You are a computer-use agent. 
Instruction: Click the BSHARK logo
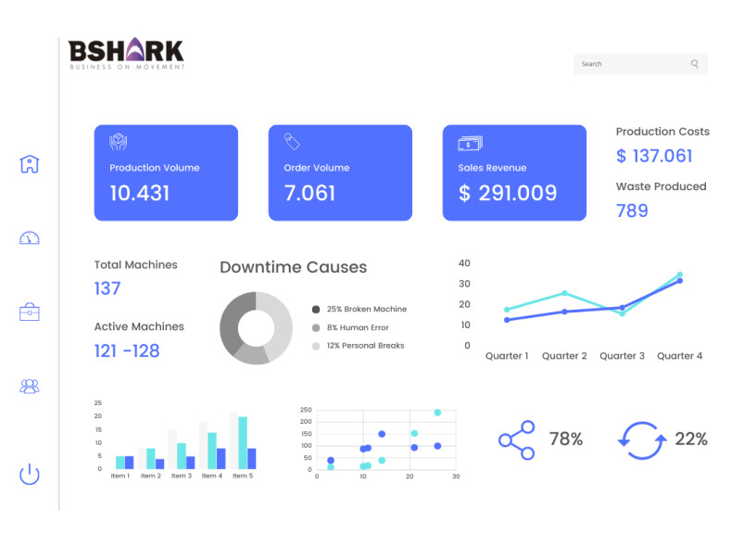click(127, 53)
